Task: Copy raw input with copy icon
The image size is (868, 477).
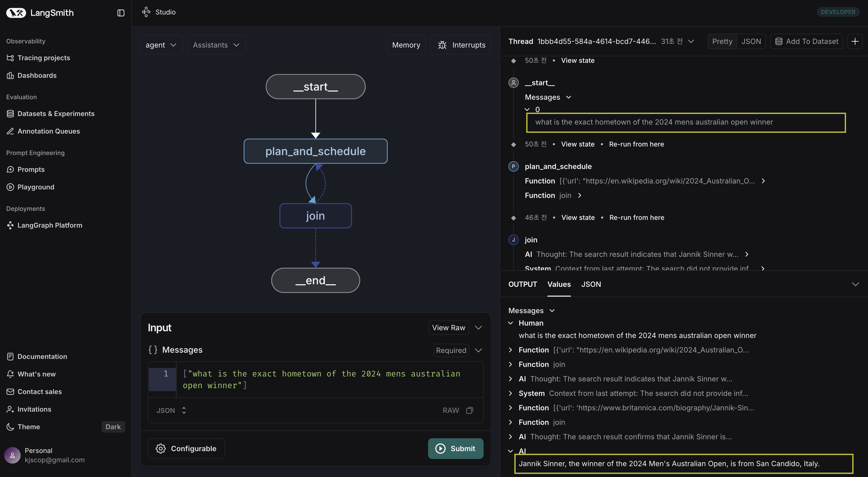Action: coord(470,410)
